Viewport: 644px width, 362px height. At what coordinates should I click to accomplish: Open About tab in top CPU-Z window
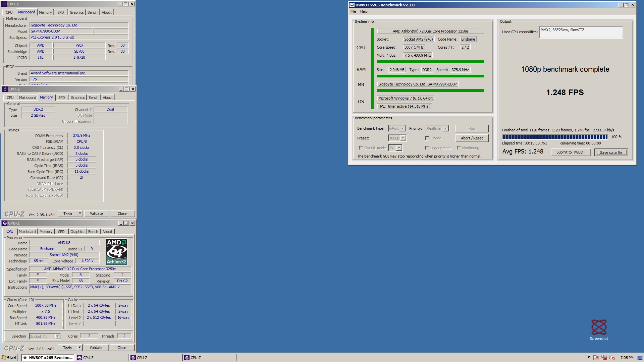pos(107,12)
